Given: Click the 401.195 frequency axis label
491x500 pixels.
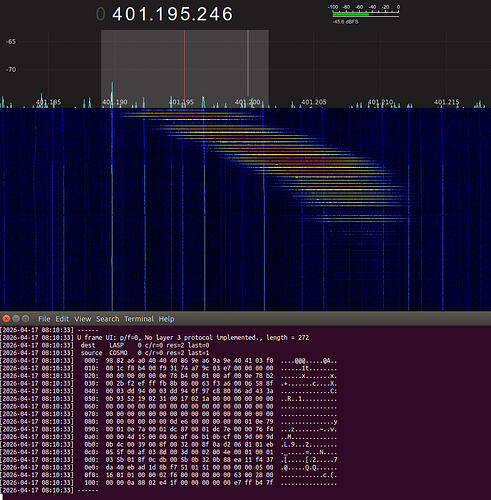Looking at the screenshot, I should pyautogui.click(x=181, y=102).
